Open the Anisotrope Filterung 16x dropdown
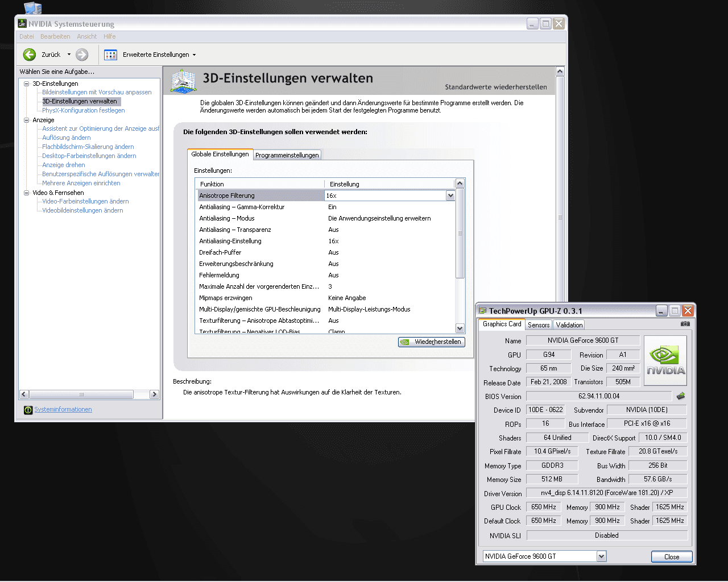Image resolution: width=728 pixels, height=582 pixels. tap(450, 196)
